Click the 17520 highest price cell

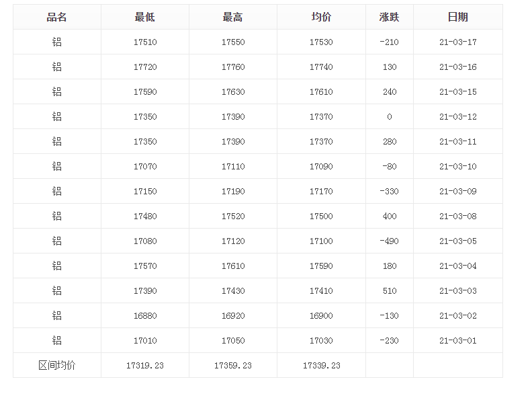click(232, 216)
